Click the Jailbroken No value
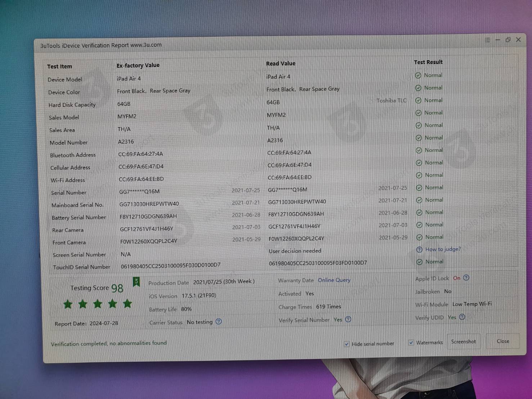The height and width of the screenshot is (399, 532). click(448, 291)
